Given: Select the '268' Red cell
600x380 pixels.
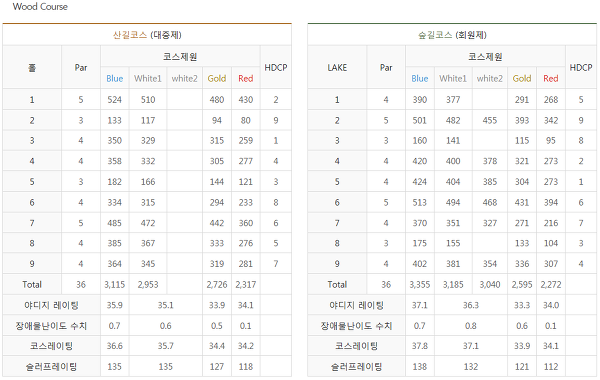Looking at the screenshot, I should [551, 100].
